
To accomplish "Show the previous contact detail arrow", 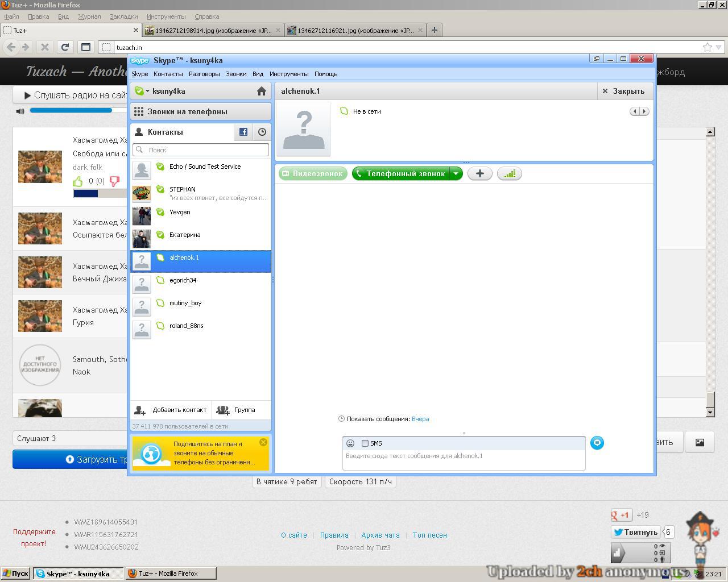I will point(635,111).
